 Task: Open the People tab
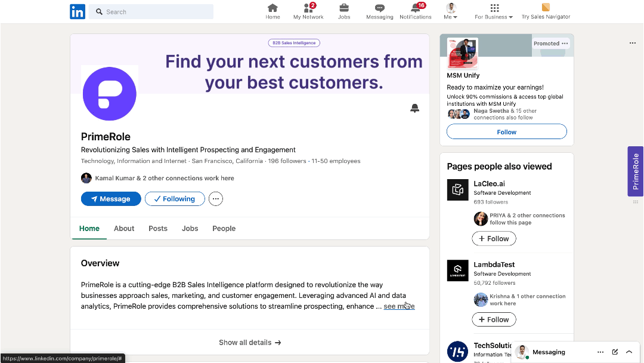(224, 229)
